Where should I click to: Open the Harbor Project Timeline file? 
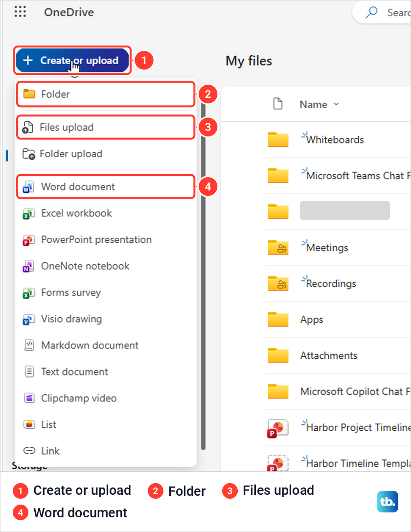358,427
